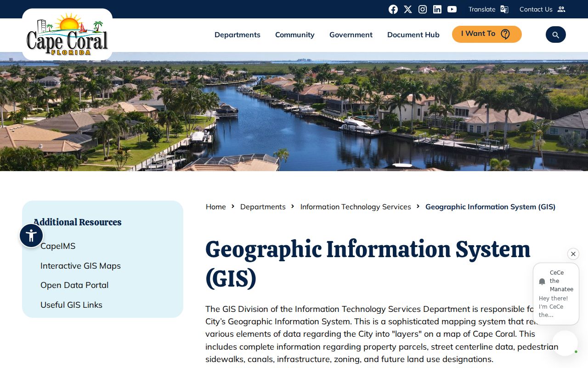Open the CapeIMS resource link
Screen dimensions: 588x368
[x=58, y=246]
